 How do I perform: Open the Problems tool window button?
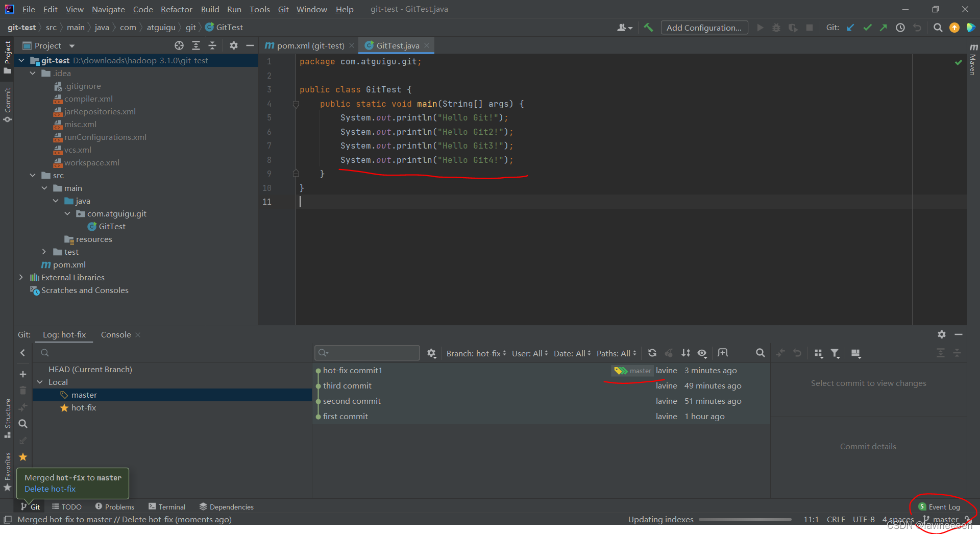(x=115, y=507)
